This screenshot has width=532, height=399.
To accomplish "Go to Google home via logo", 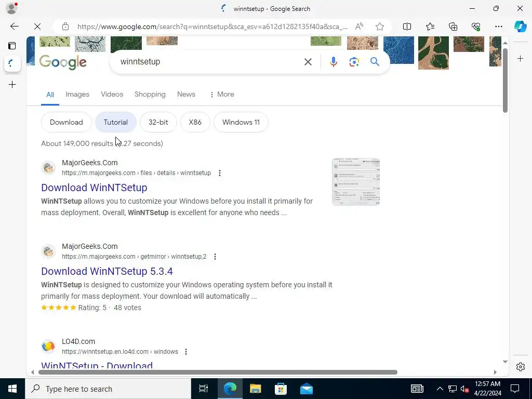I will point(63,62).
